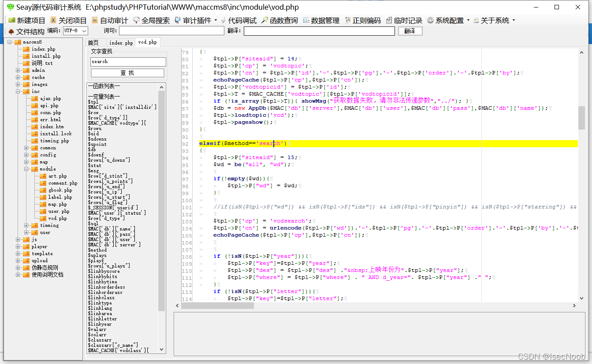Screen dimensions: 592x364
Task: Select vod.php in the file tree
Action: (x=58, y=218)
